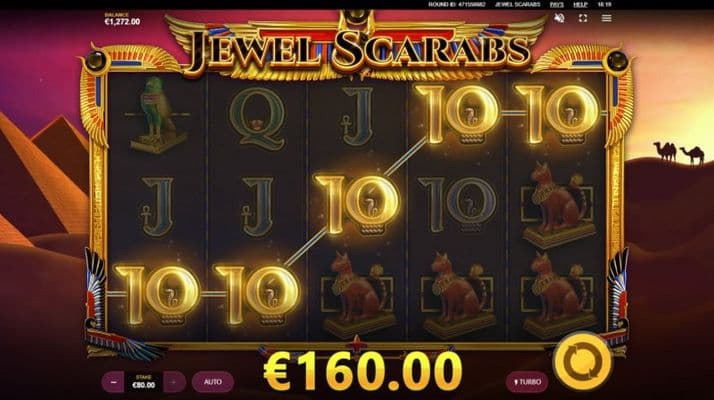Click the dim 10 symbol on reel four

pyautogui.click(x=458, y=205)
